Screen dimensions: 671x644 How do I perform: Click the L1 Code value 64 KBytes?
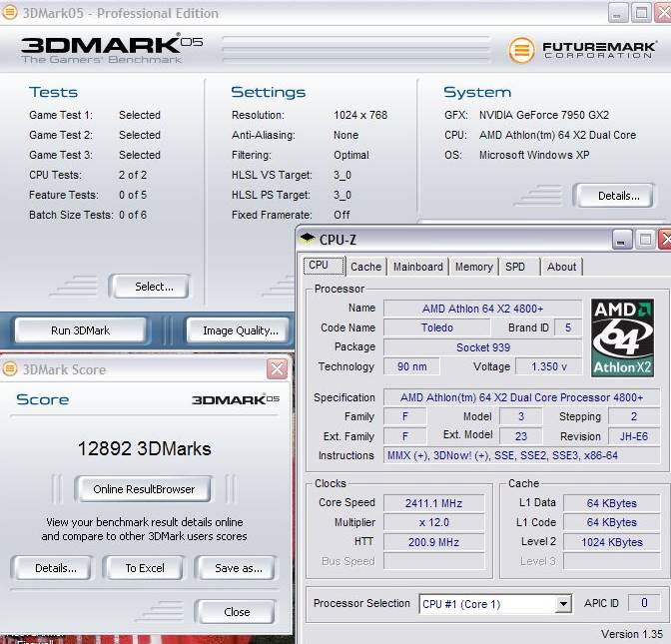611,522
